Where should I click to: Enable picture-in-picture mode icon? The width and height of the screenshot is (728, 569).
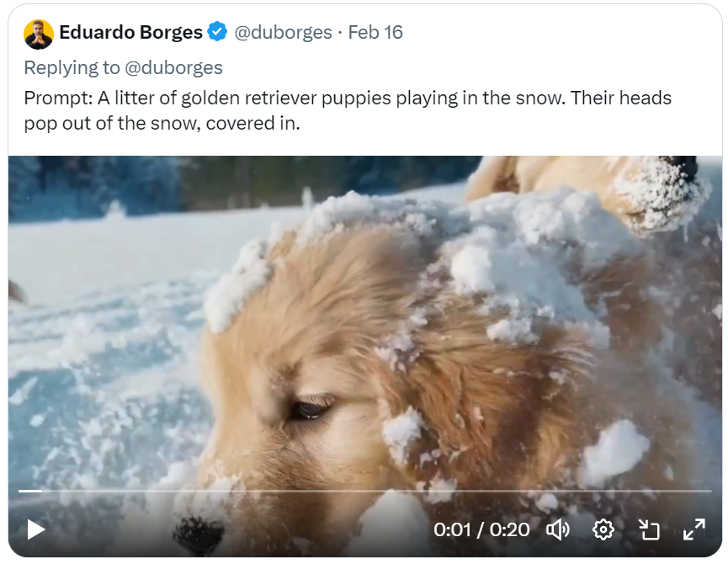pos(649,529)
